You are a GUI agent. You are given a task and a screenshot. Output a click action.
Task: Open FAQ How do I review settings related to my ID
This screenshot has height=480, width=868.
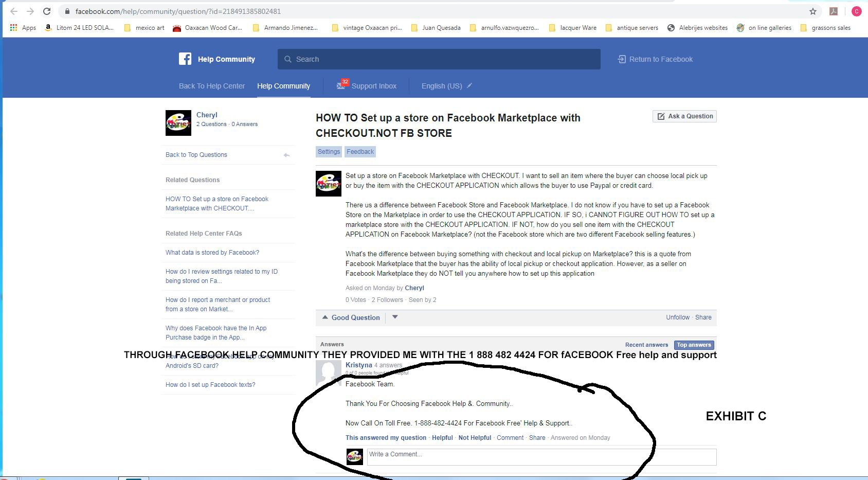[x=222, y=276]
